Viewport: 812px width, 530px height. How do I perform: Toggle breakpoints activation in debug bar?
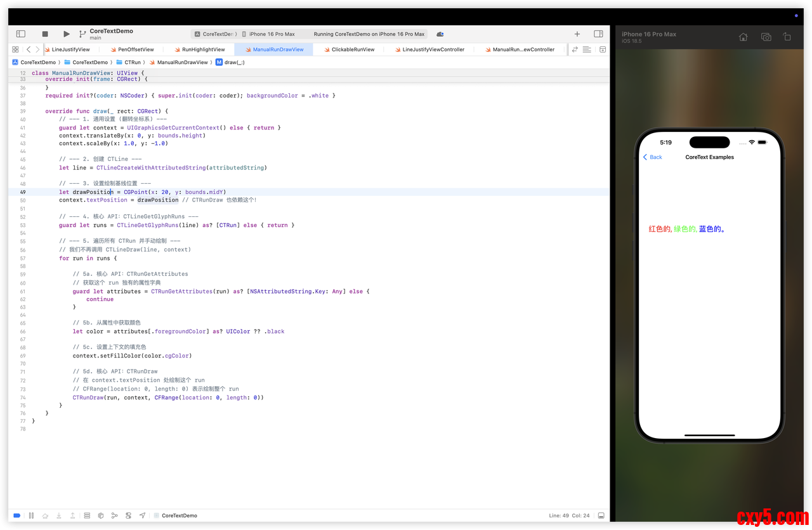17,515
